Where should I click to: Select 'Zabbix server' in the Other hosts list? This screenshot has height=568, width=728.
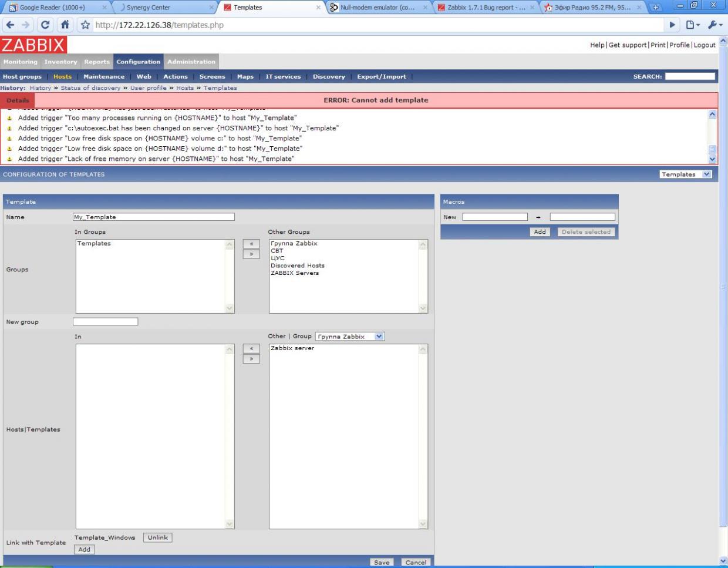292,348
